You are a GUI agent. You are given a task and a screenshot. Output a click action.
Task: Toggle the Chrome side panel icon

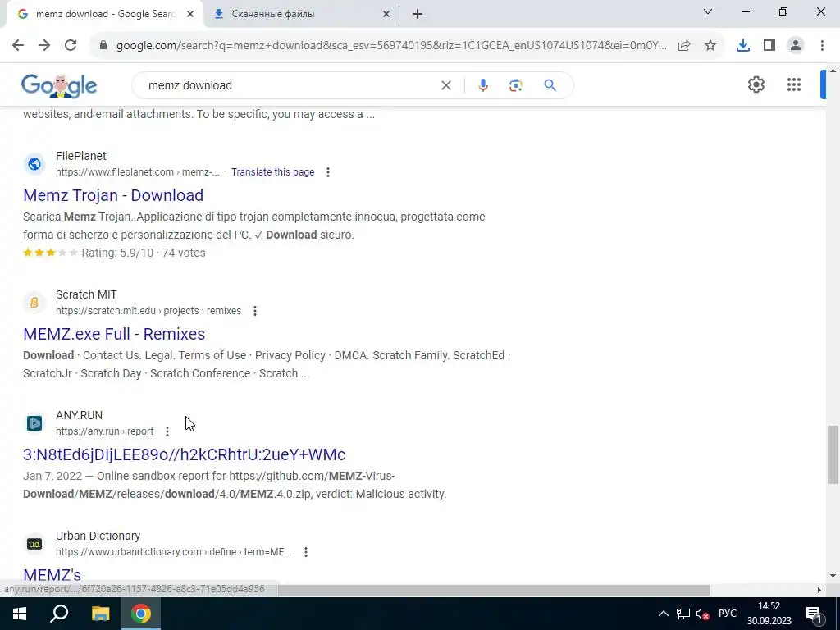(769, 46)
